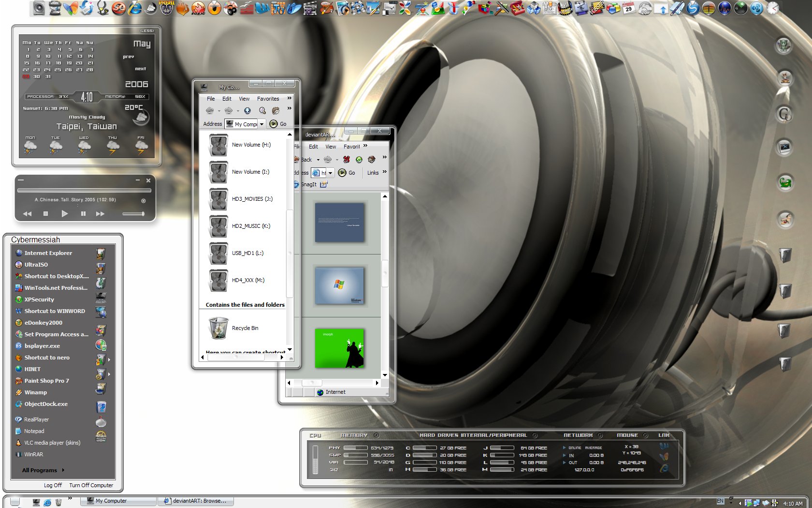Open the green iMorph thumbnail in deviantART
The height and width of the screenshot is (508, 812).
coord(339,348)
